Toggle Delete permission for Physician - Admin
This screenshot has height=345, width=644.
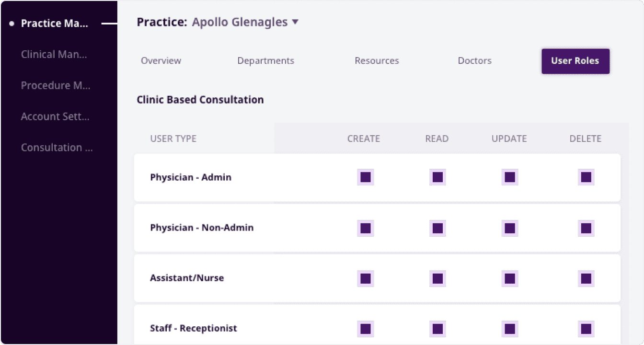coord(586,177)
